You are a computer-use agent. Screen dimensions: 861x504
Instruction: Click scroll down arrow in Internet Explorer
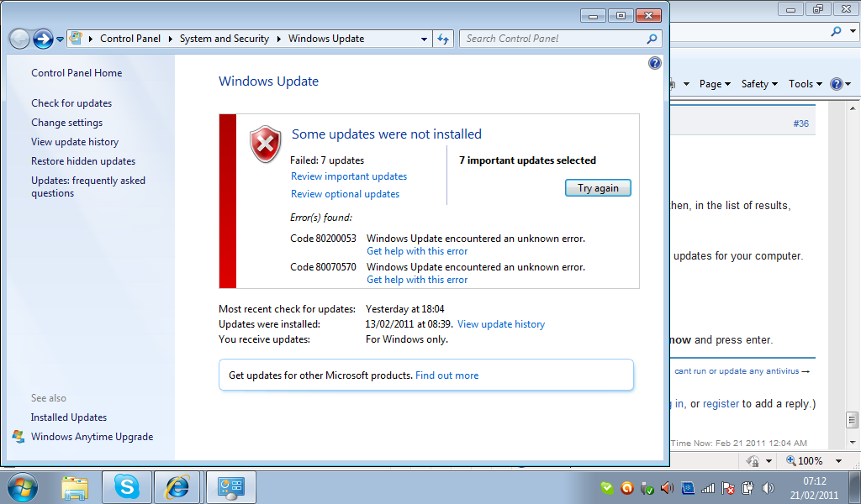[852, 442]
